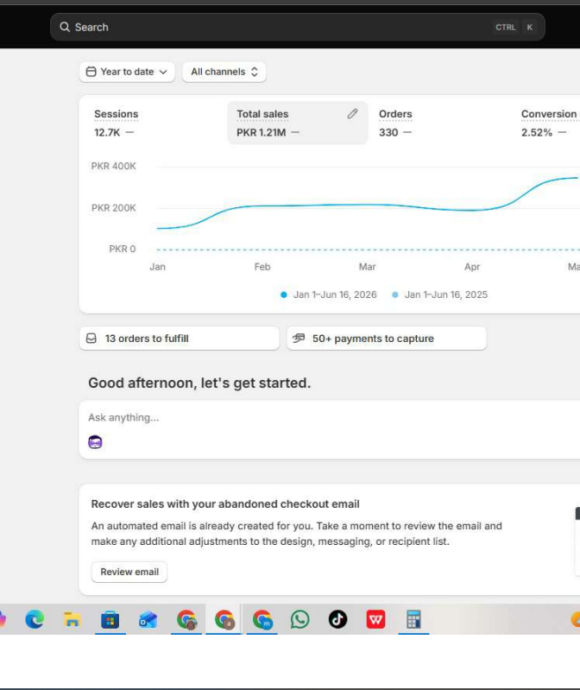The image size is (580, 690).
Task: Open Calculator from the taskbar
Action: [x=414, y=620]
